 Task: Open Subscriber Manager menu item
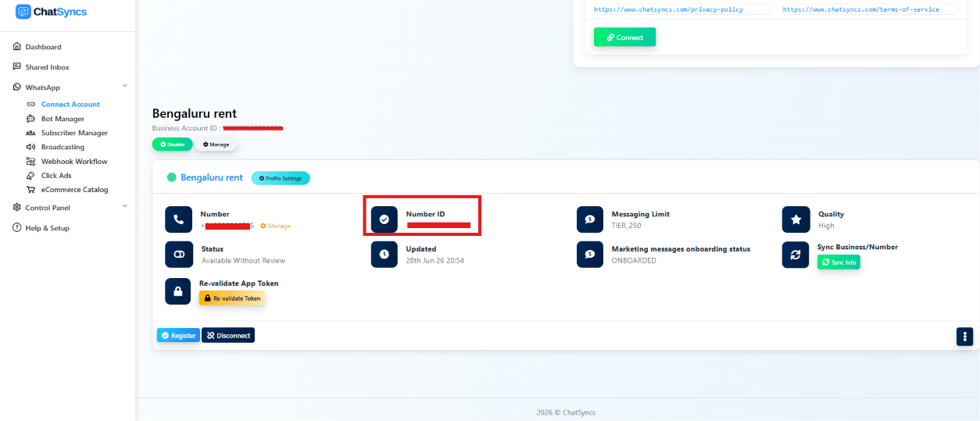click(x=74, y=133)
